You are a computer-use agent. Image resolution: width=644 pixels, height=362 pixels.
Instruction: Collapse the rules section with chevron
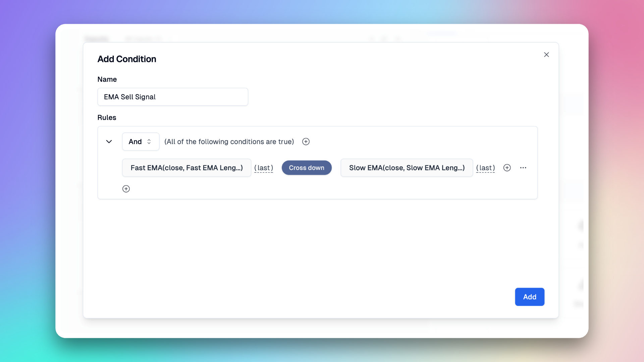click(109, 141)
